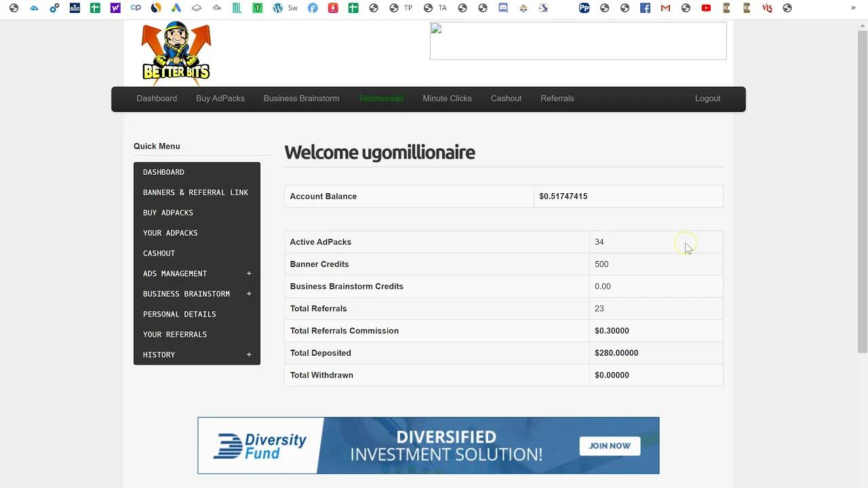
Task: Expand the Ads Management submenu
Action: pyautogui.click(x=249, y=273)
